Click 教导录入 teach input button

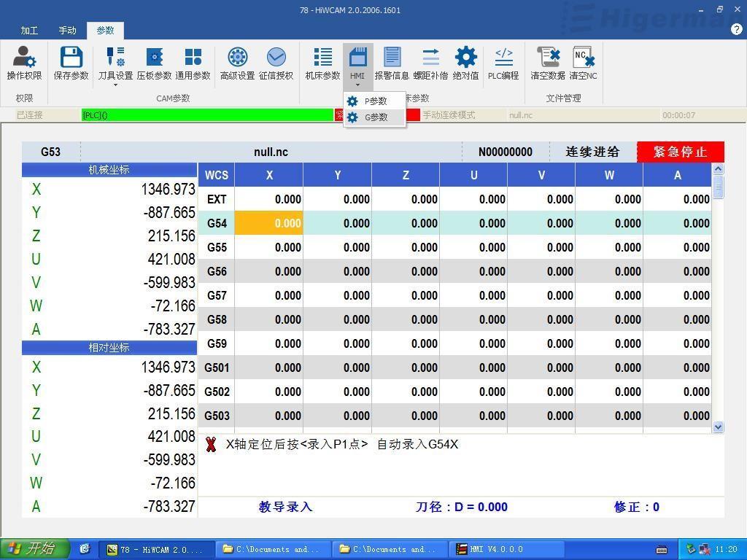coord(285,507)
